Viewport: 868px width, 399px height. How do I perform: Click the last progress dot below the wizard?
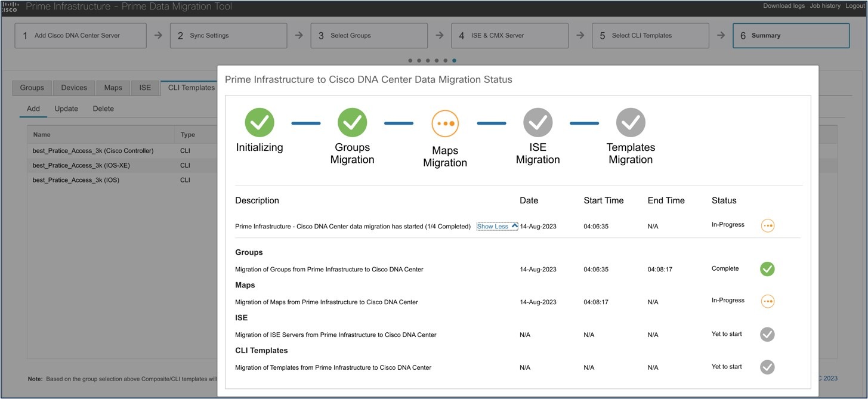click(x=455, y=60)
